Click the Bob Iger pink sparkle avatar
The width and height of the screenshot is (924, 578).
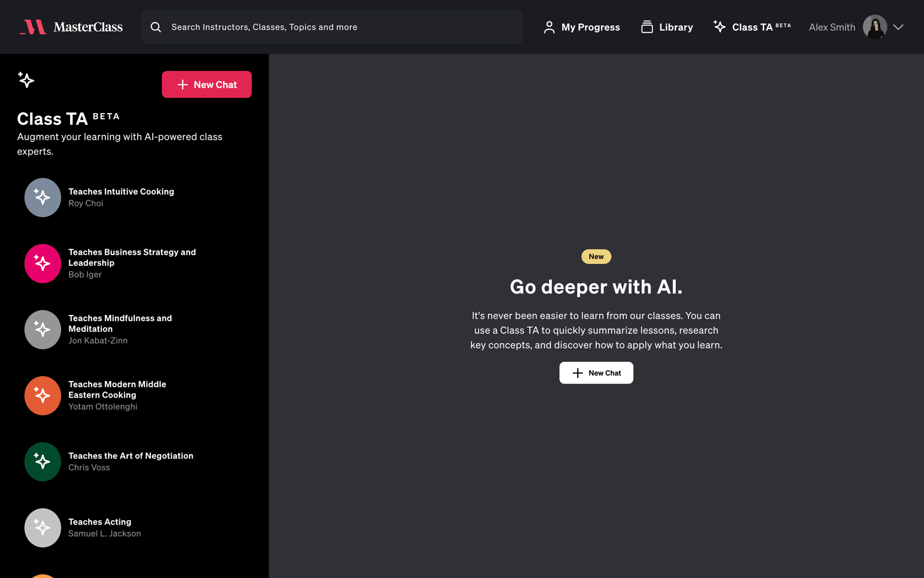click(x=43, y=263)
